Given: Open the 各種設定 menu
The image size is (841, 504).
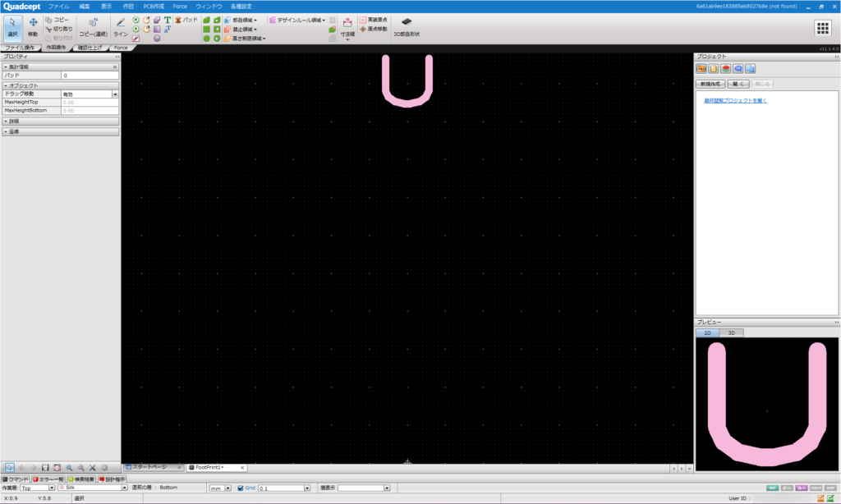Looking at the screenshot, I should (241, 7).
